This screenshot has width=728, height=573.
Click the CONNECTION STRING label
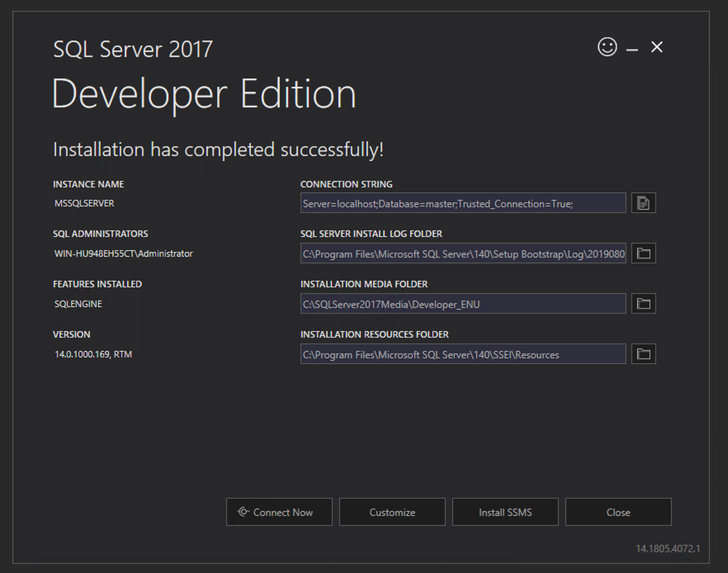pos(347,184)
